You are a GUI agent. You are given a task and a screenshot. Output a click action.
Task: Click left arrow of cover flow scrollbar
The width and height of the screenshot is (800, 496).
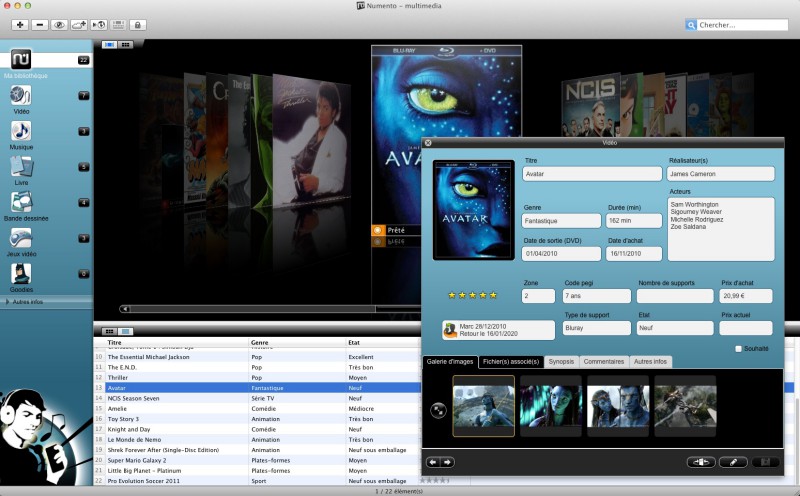[x=124, y=309]
